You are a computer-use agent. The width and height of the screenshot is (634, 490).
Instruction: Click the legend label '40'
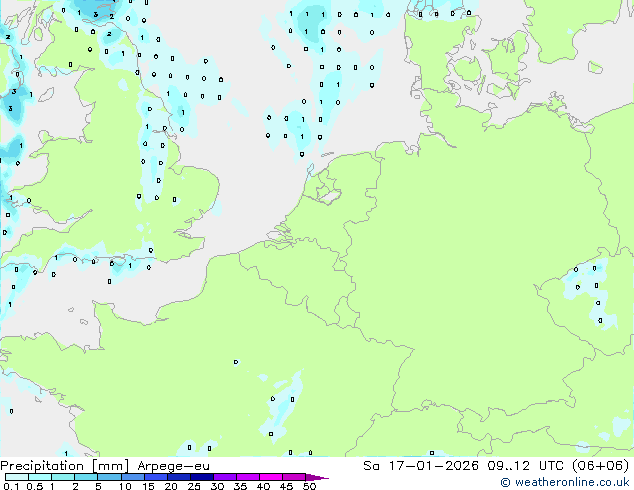pyautogui.click(x=263, y=486)
